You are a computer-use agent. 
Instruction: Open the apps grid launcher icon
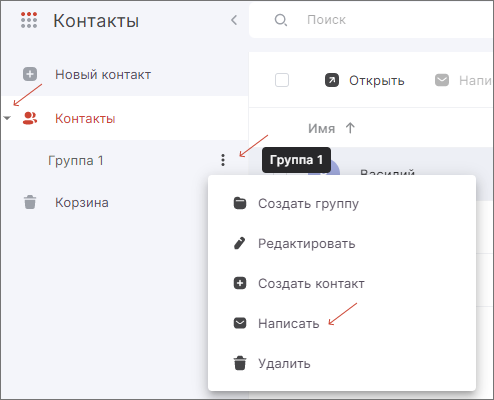[x=29, y=20]
